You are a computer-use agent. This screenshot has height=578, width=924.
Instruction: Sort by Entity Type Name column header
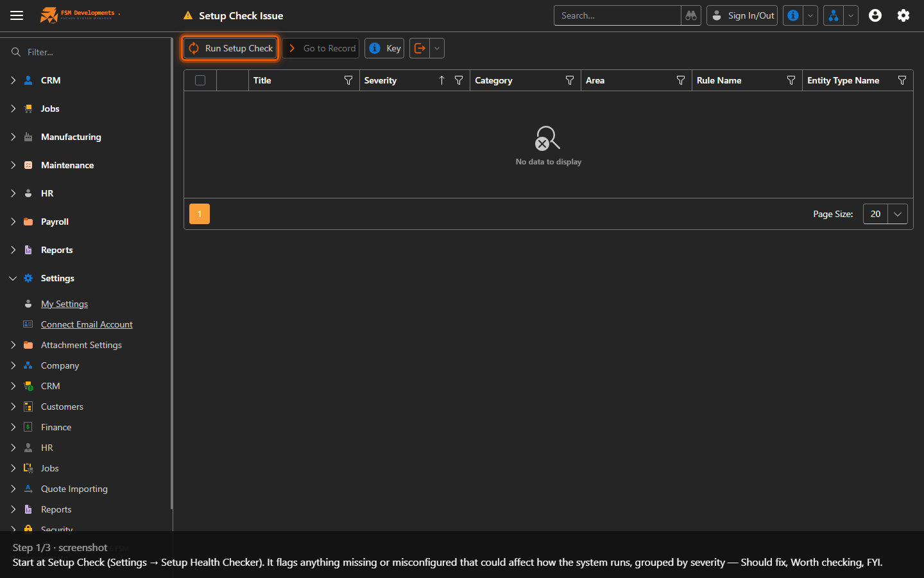pyautogui.click(x=843, y=80)
